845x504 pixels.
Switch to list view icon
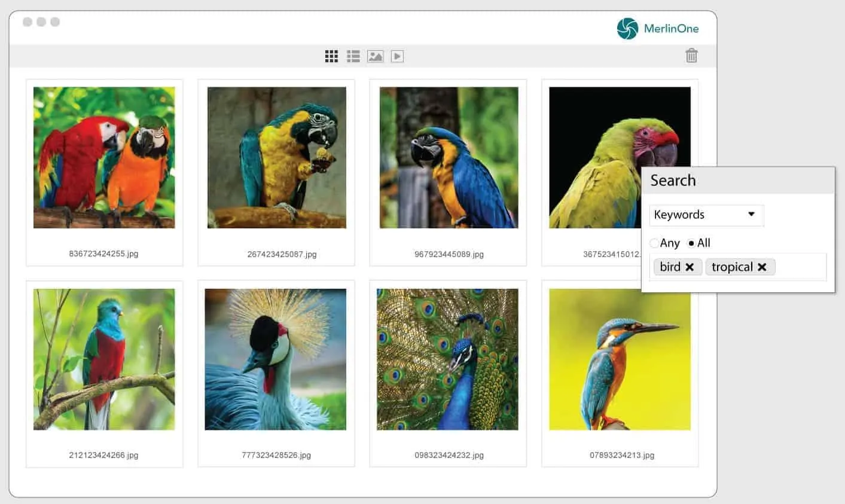pyautogui.click(x=353, y=56)
